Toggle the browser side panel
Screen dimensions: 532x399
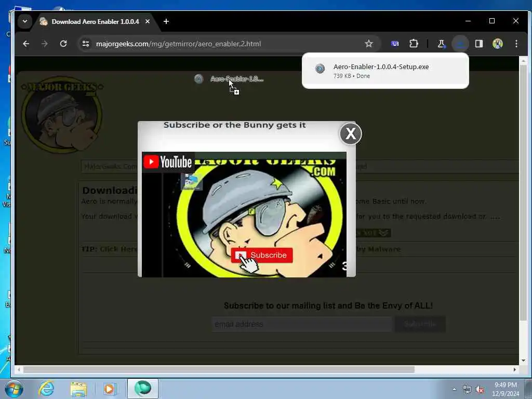478,44
